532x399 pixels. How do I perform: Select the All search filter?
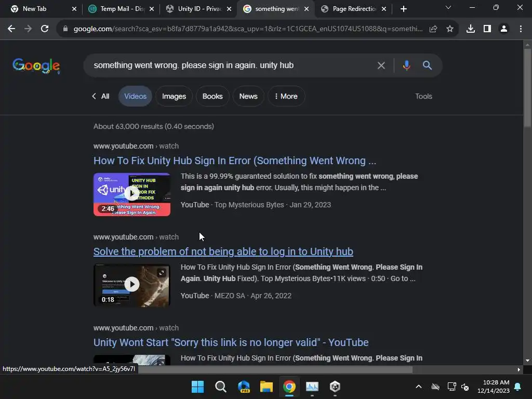(101, 96)
